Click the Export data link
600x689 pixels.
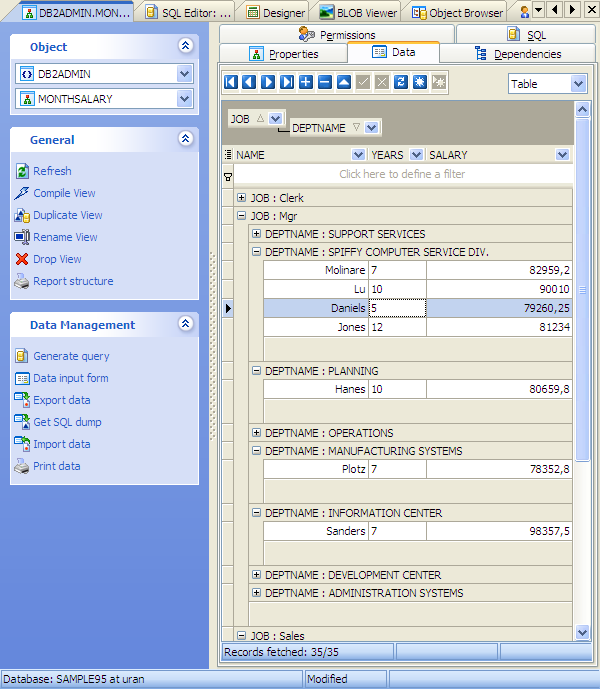pos(62,400)
